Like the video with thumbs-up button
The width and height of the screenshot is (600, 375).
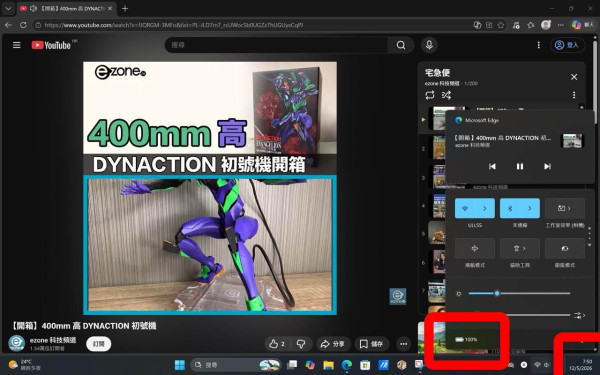[x=277, y=344]
